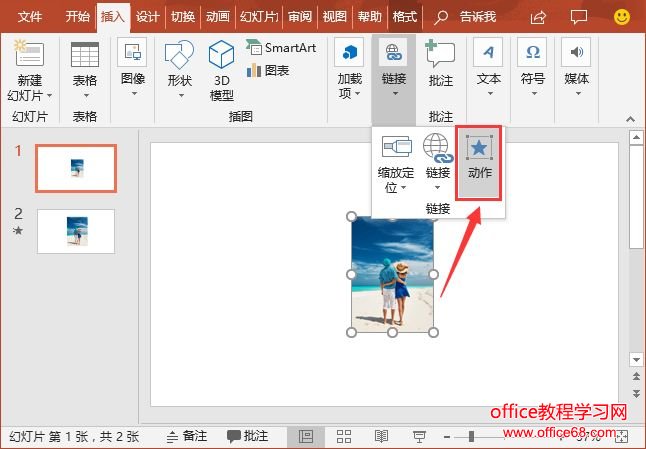Open the Symbols (符号) group icon
This screenshot has height=449, width=646.
(532, 52)
